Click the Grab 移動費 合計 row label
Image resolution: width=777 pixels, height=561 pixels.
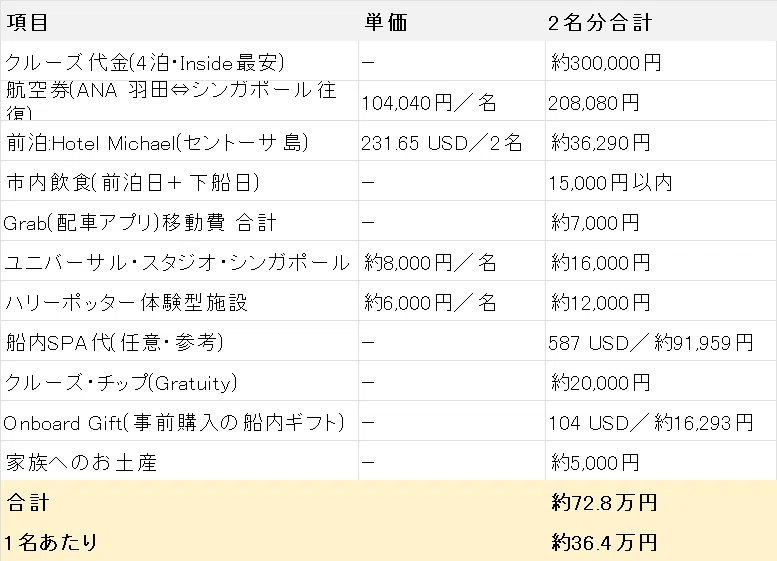point(140,223)
